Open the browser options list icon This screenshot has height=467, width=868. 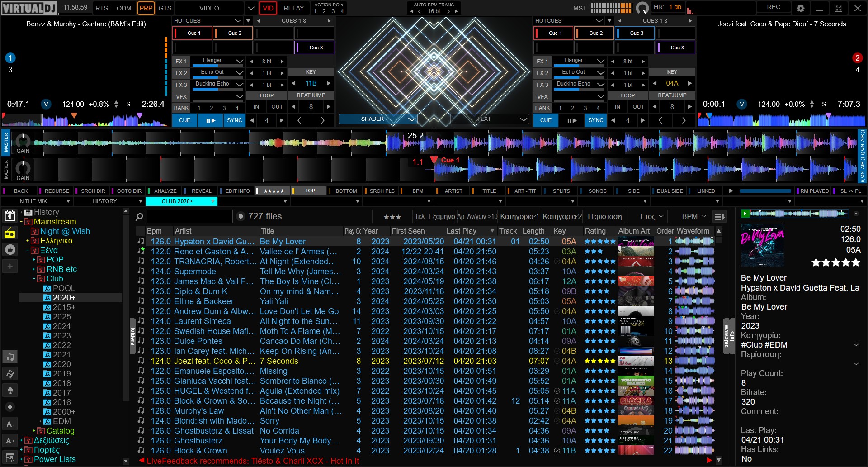tap(720, 217)
